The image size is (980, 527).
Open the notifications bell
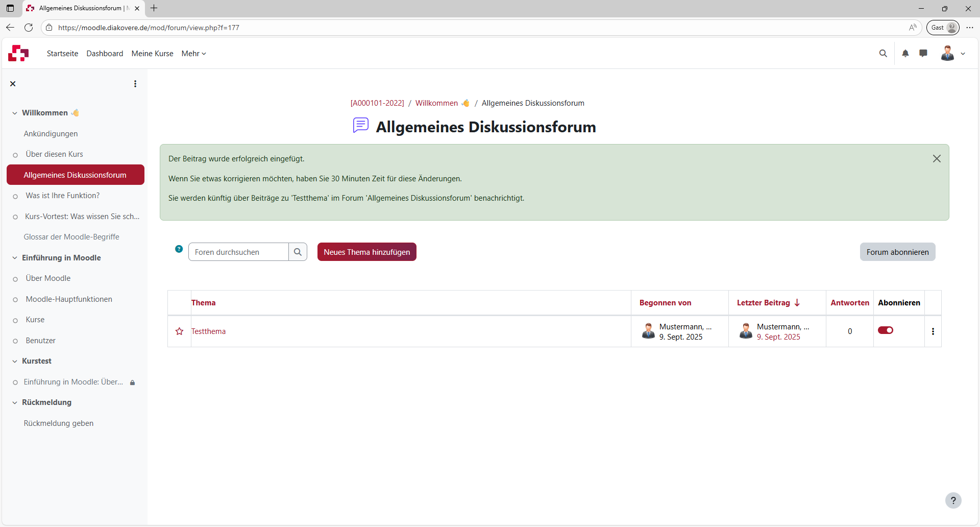click(x=905, y=53)
